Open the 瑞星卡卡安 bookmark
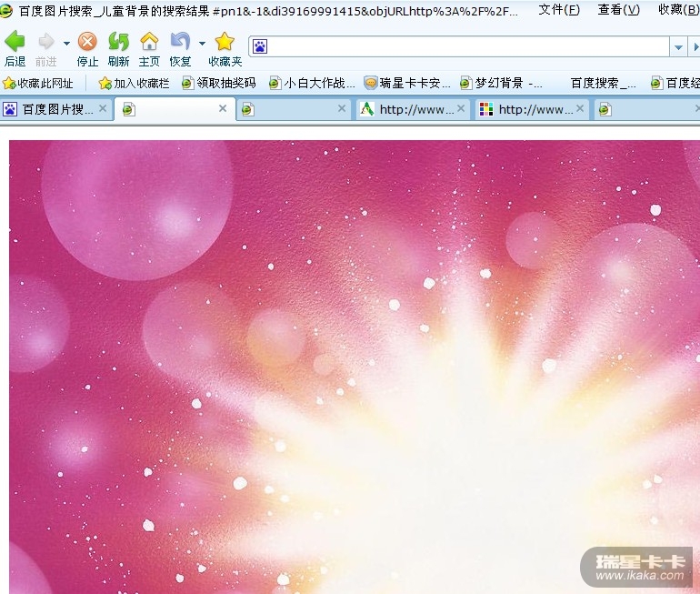Screen dimensions: 700x594 point(407,83)
